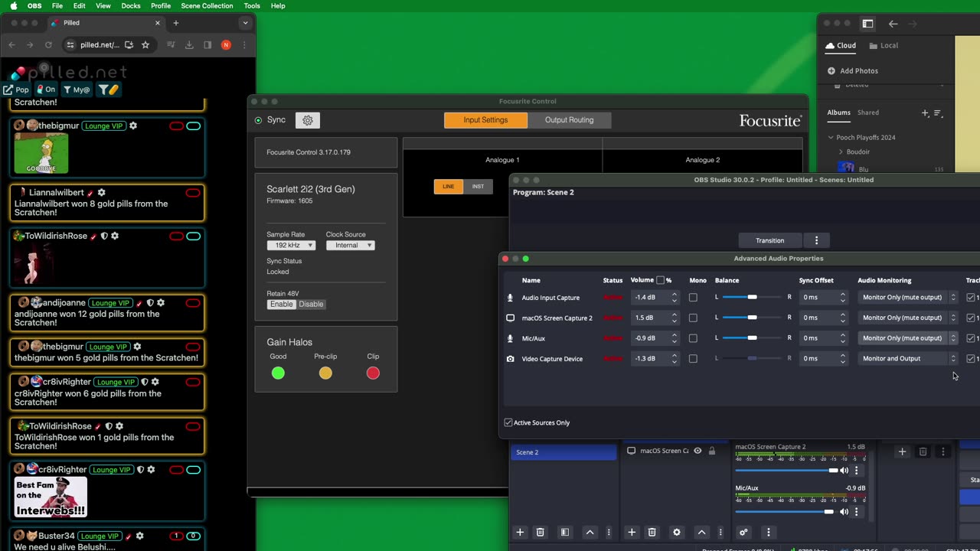Viewport: 980px width, 551px height.
Task: Disable Retain 48V
Action: coord(311,304)
